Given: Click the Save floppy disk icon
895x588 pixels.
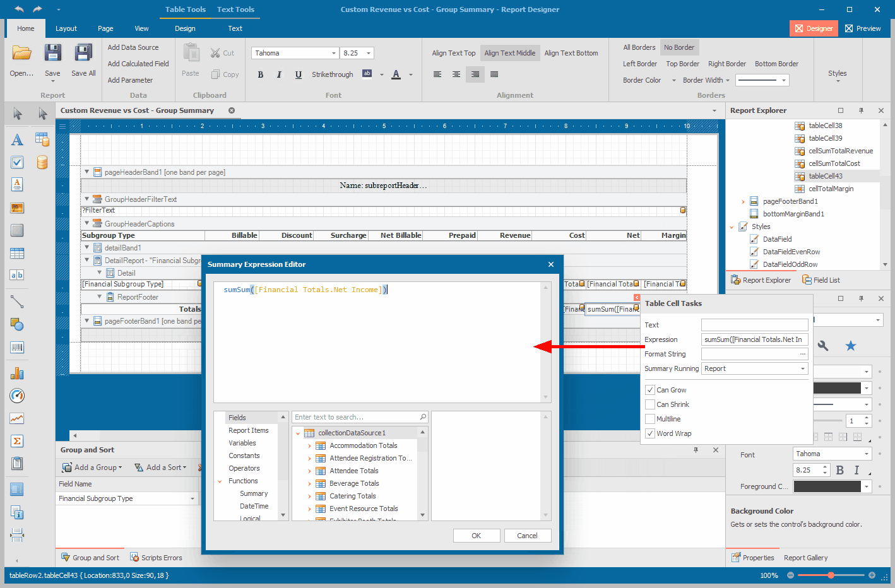Looking at the screenshot, I should [x=52, y=52].
